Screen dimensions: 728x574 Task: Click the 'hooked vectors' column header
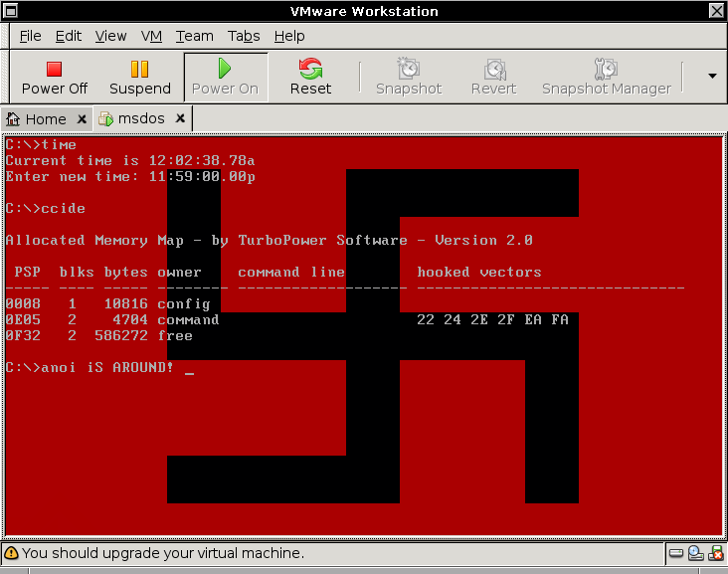click(479, 272)
